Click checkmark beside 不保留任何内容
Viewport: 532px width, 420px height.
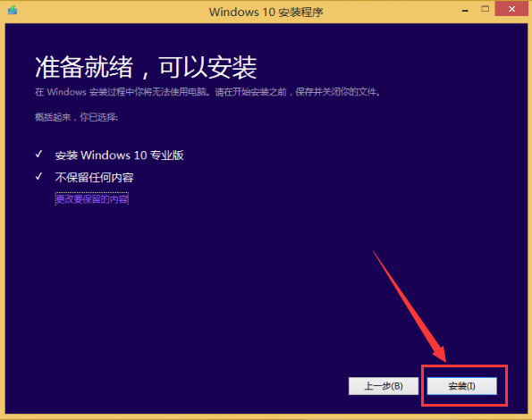38,176
